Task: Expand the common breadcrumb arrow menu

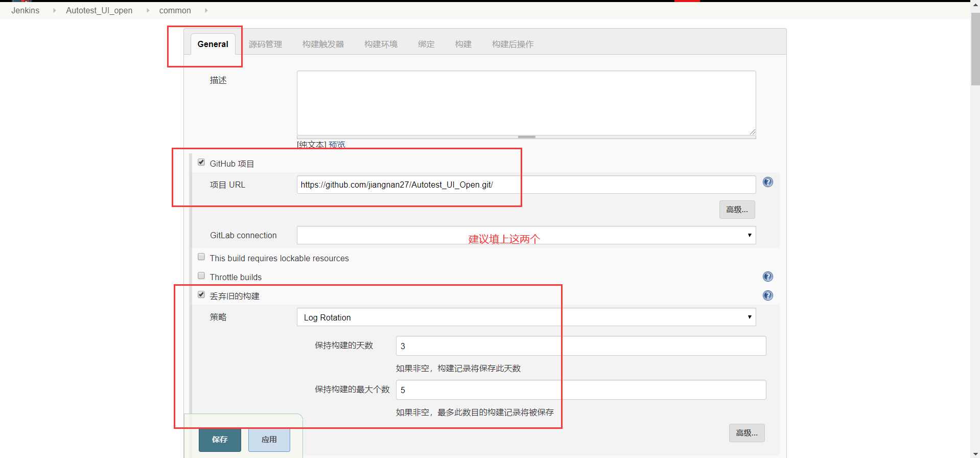Action: point(206,10)
